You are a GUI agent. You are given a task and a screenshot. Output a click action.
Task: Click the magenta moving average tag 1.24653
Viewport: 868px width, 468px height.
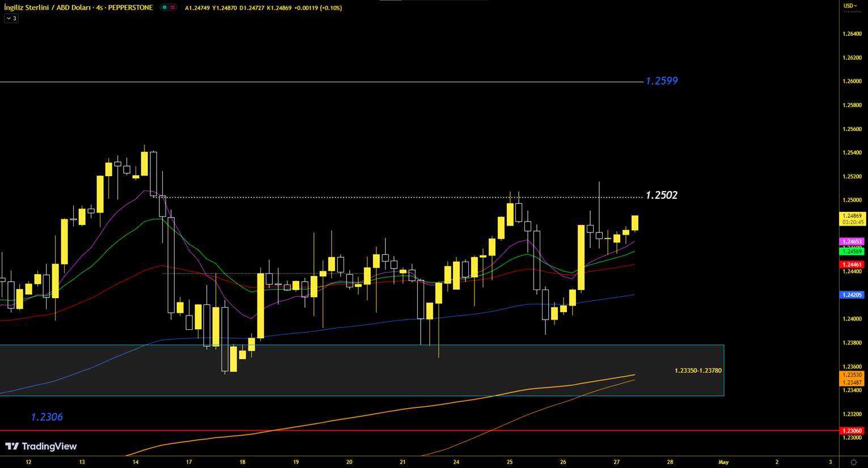tap(852, 242)
